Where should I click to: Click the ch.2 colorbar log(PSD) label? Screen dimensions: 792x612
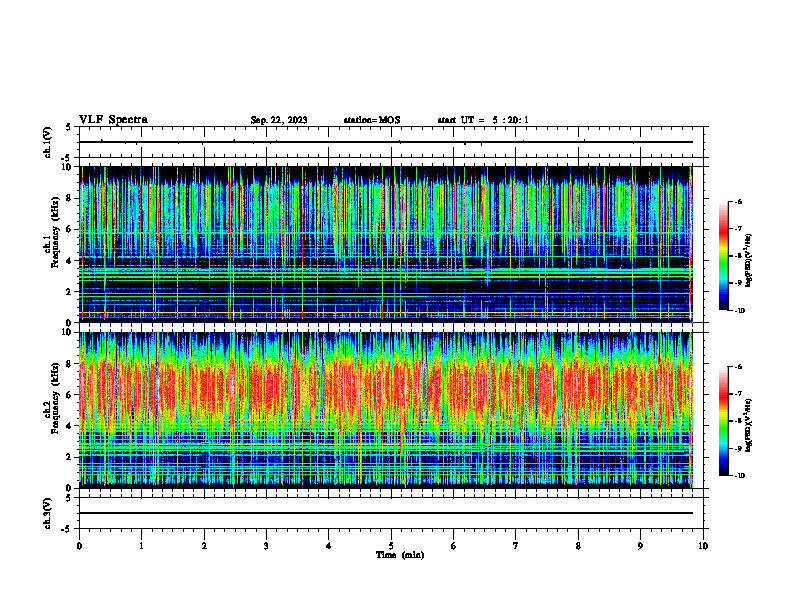click(x=748, y=425)
